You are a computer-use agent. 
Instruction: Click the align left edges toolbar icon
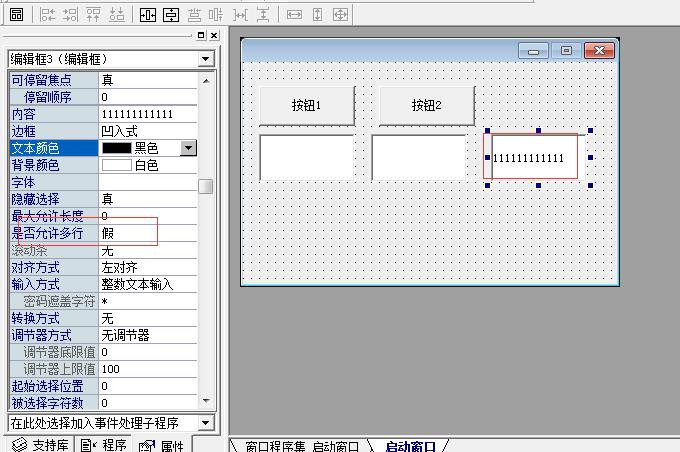[47, 15]
